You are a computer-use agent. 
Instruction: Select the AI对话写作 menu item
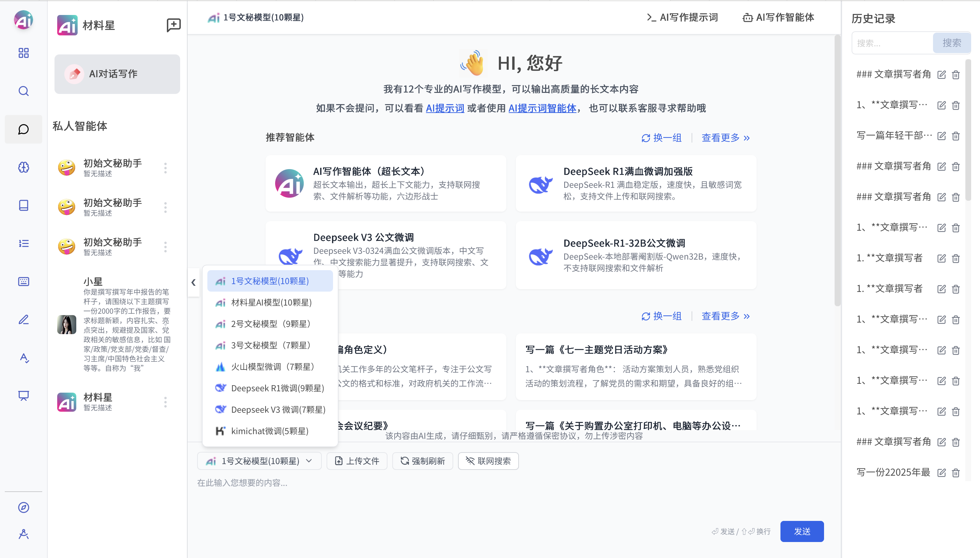(117, 74)
